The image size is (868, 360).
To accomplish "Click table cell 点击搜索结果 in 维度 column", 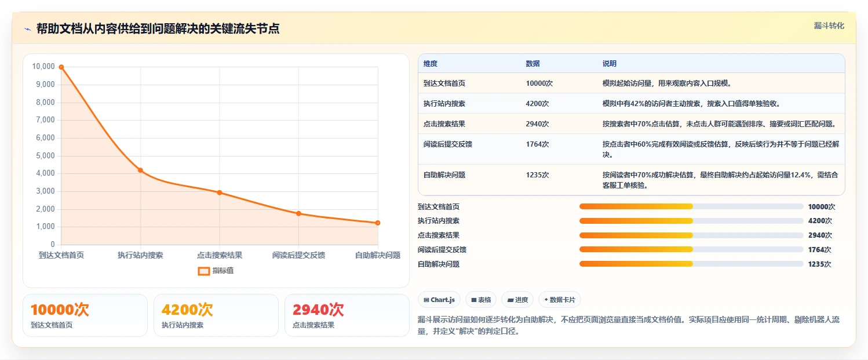I will tap(444, 124).
